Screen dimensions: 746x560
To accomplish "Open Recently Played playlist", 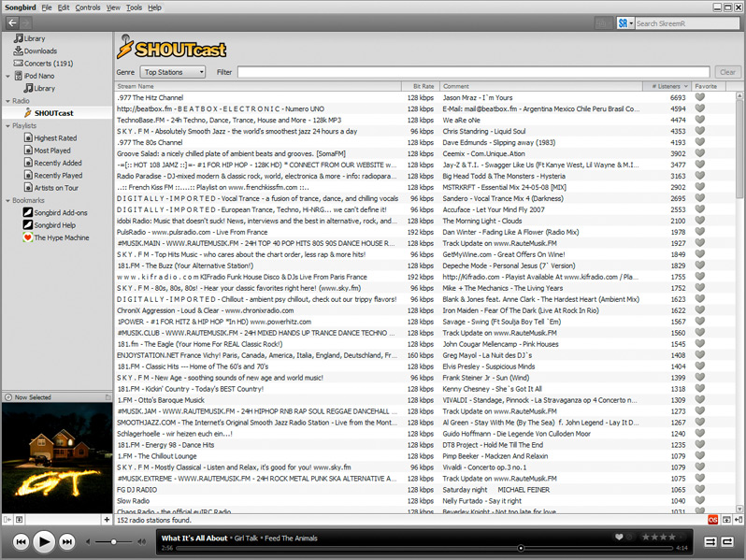I will 53,175.
